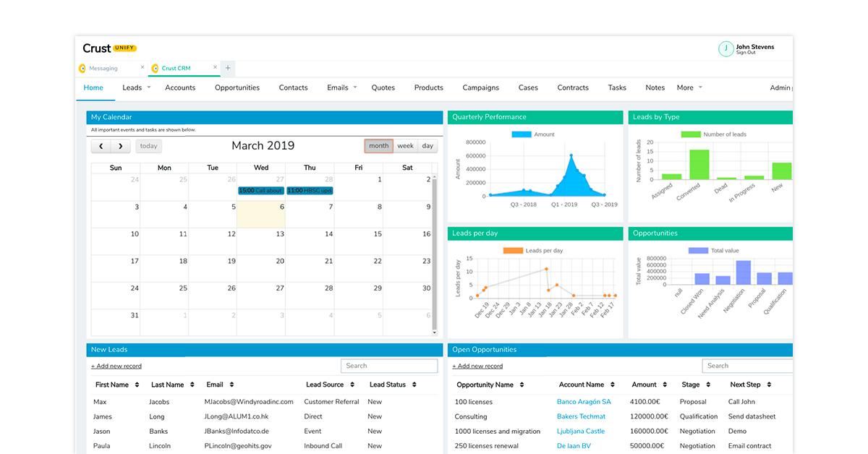Switch calendar to day view
The height and width of the screenshot is (454, 868).
click(x=427, y=146)
